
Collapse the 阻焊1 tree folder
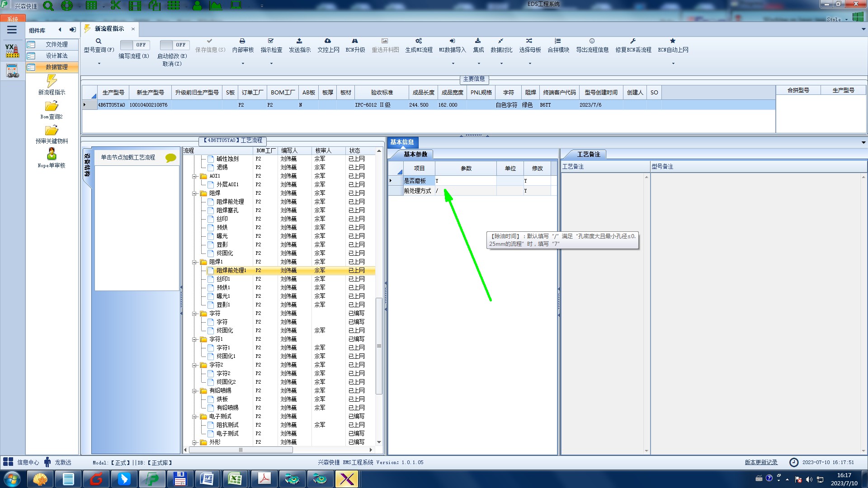click(194, 262)
